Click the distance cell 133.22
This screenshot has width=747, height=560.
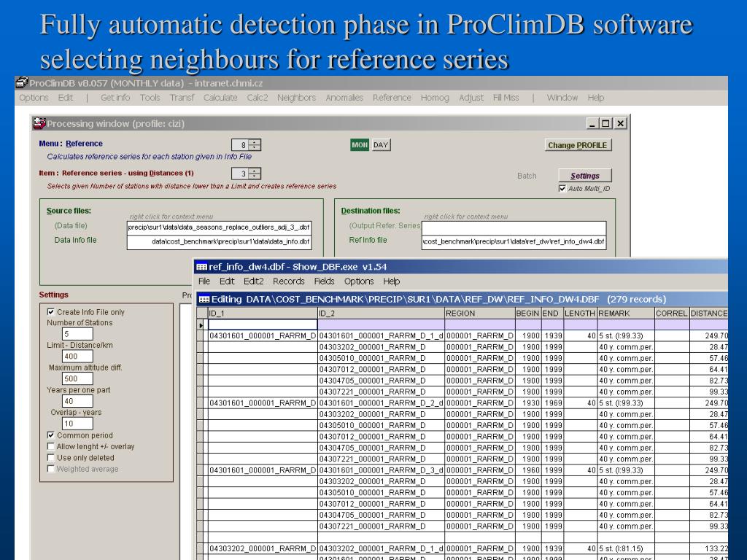tap(709, 548)
